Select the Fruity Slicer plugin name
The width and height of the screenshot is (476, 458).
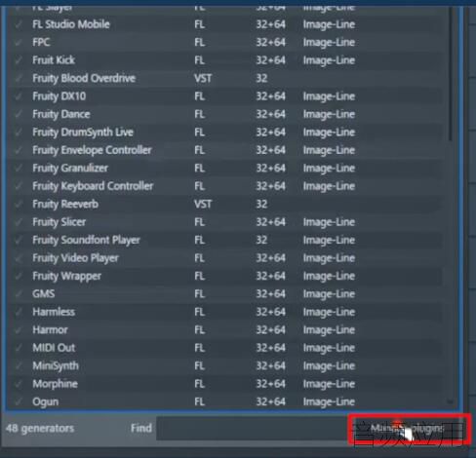coord(59,222)
